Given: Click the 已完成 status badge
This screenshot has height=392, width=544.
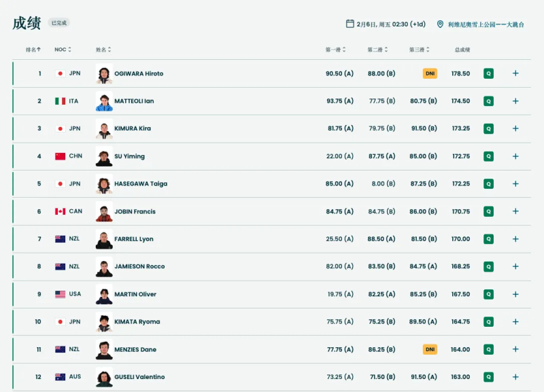Looking at the screenshot, I should coord(59,23).
